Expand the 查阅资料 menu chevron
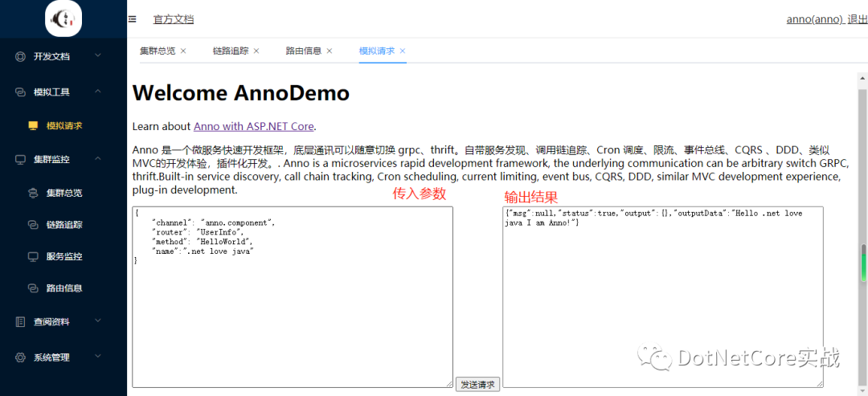Screen dimensions: 868x396 (98, 320)
